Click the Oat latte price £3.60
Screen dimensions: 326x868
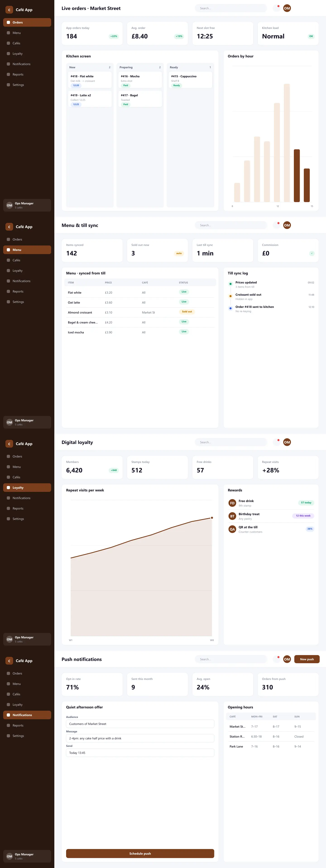tap(108, 303)
